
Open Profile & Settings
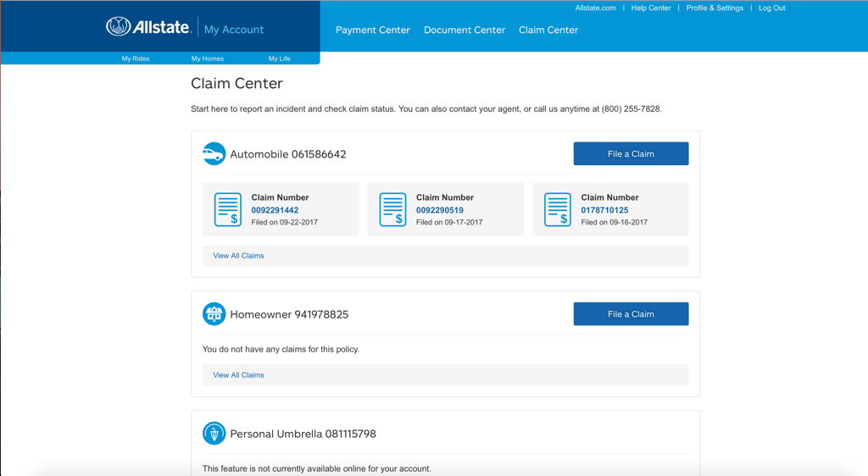click(x=715, y=8)
